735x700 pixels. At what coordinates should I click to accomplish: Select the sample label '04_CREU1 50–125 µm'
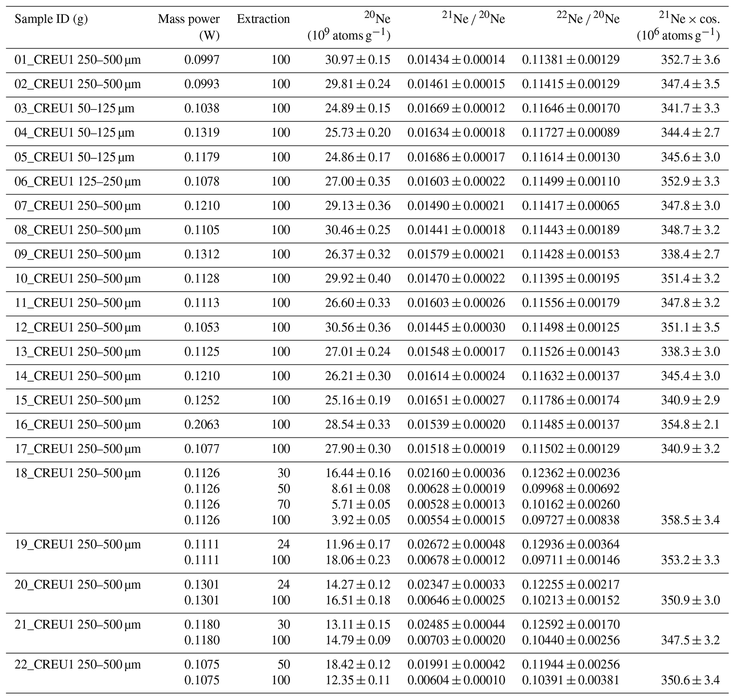point(74,133)
